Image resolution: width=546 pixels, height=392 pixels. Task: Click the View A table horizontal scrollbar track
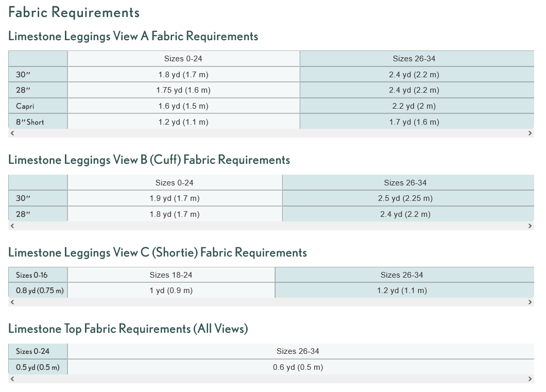pyautogui.click(x=271, y=133)
